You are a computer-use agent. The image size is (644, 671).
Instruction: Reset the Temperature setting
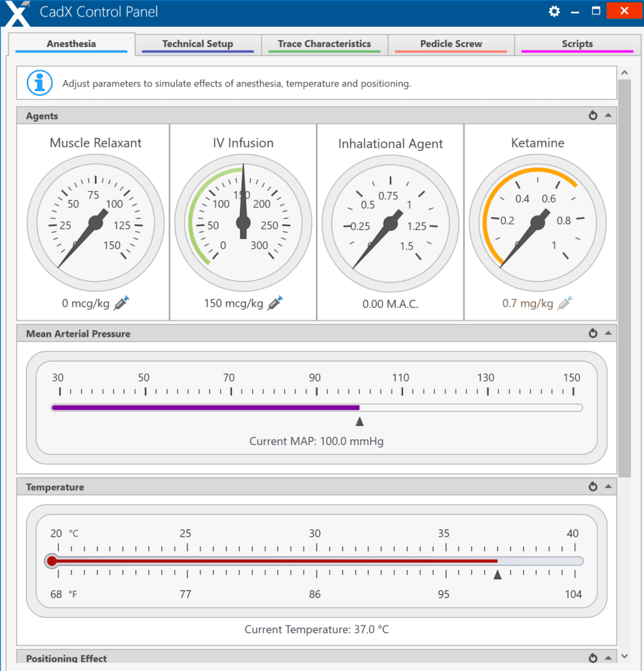(x=593, y=486)
